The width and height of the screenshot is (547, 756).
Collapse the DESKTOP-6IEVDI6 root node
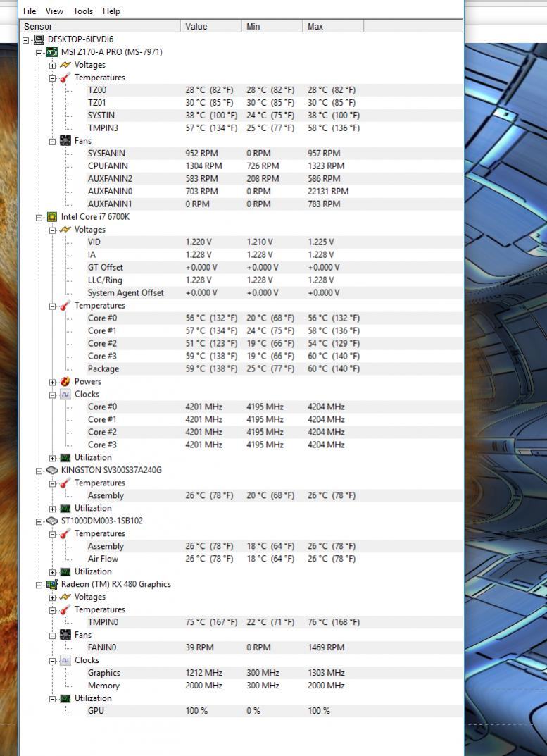click(26, 40)
